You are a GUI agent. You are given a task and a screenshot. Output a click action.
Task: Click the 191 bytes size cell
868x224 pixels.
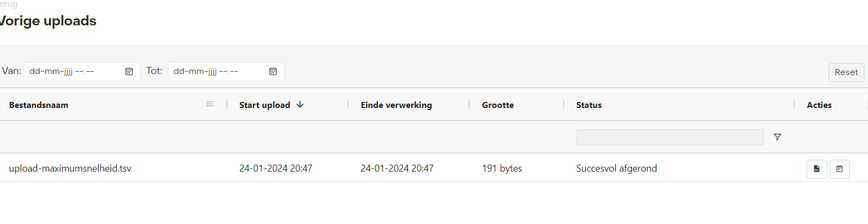(x=502, y=168)
